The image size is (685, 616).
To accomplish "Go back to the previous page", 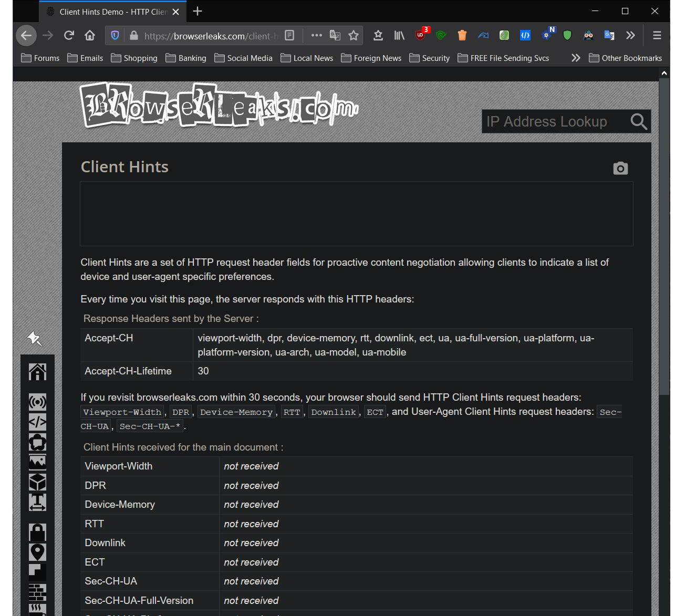I will point(26,36).
